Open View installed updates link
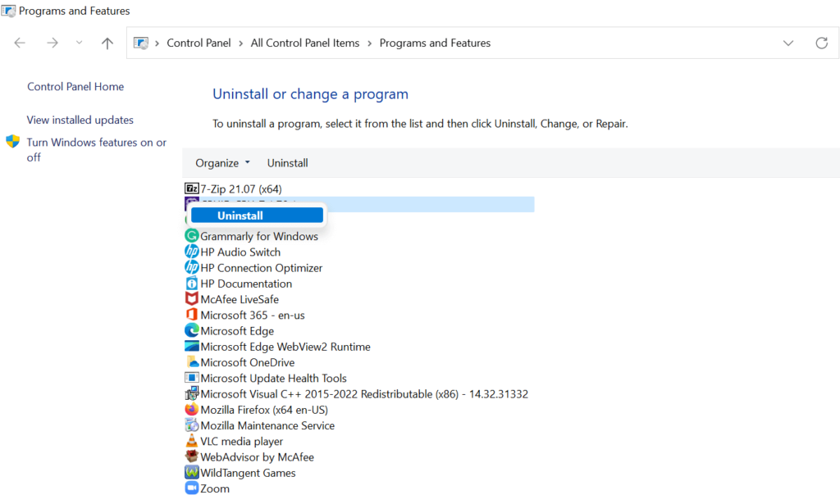The width and height of the screenshot is (840, 504). click(80, 120)
